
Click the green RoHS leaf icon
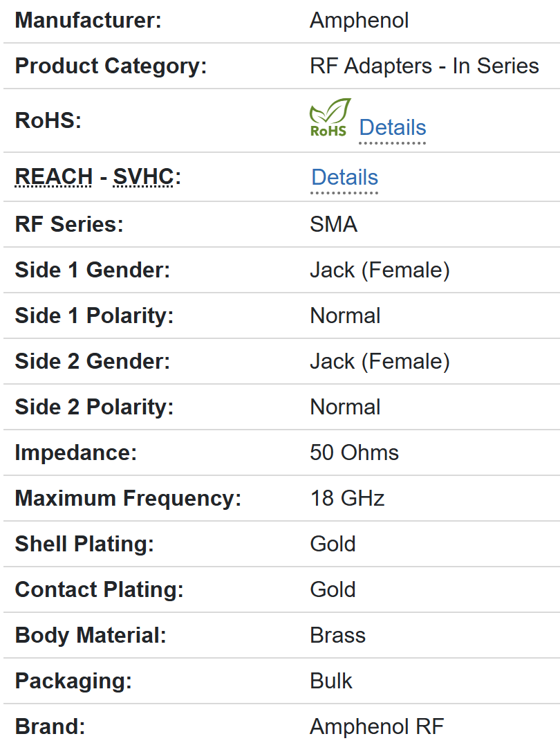(x=329, y=118)
